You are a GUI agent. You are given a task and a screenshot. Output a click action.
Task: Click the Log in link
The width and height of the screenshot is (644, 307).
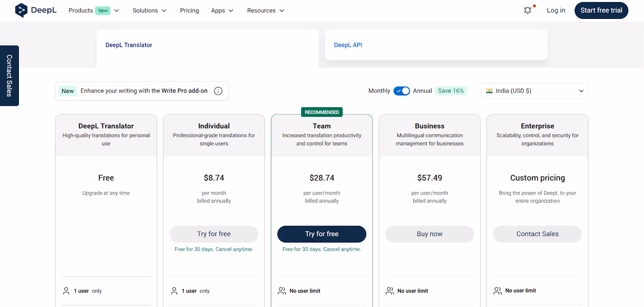click(556, 10)
